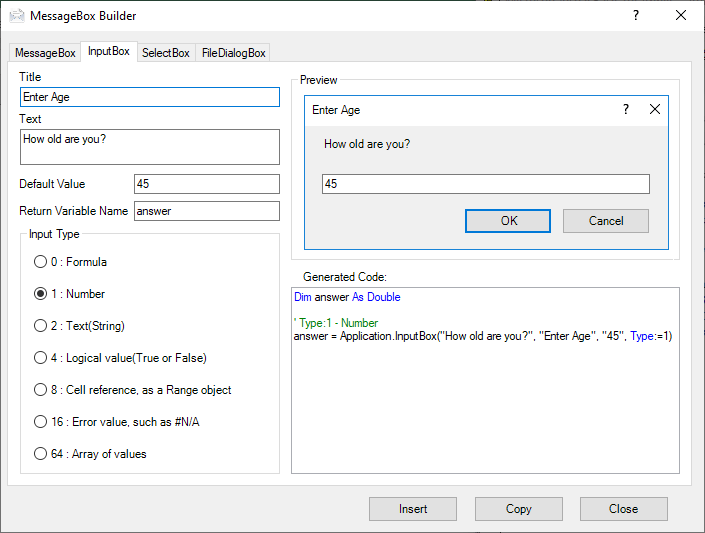Focus the Default Value field
The height and width of the screenshot is (533, 705).
(x=207, y=184)
